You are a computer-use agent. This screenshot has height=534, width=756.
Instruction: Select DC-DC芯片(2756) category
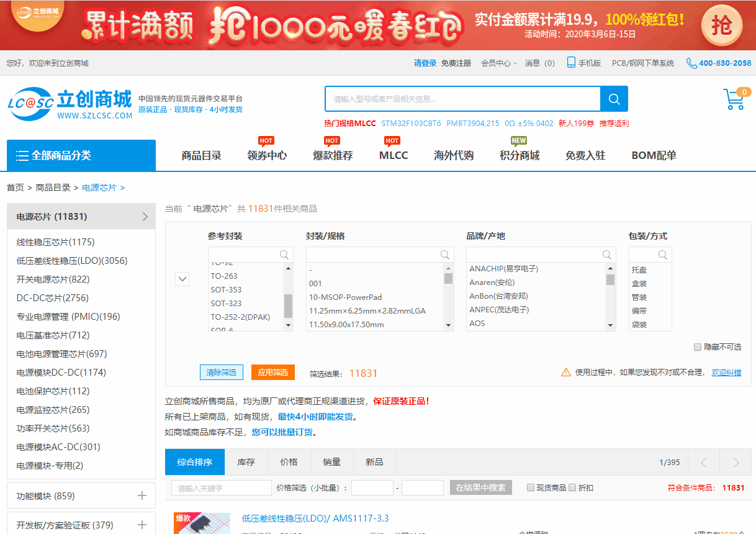(53, 298)
